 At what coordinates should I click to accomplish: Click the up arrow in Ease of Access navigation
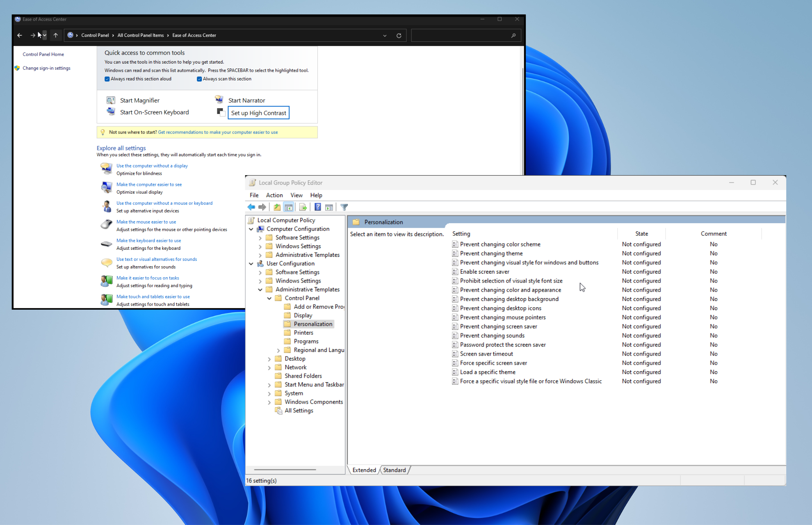click(x=56, y=35)
